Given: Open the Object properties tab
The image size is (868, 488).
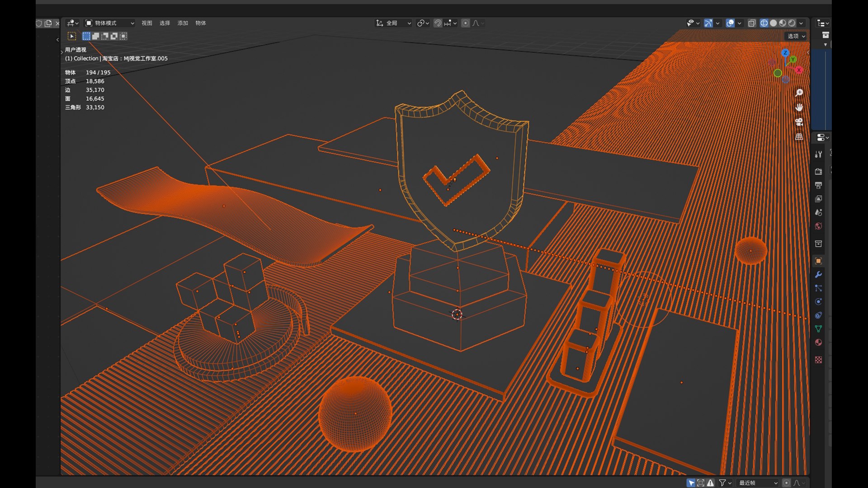Looking at the screenshot, I should tap(818, 261).
